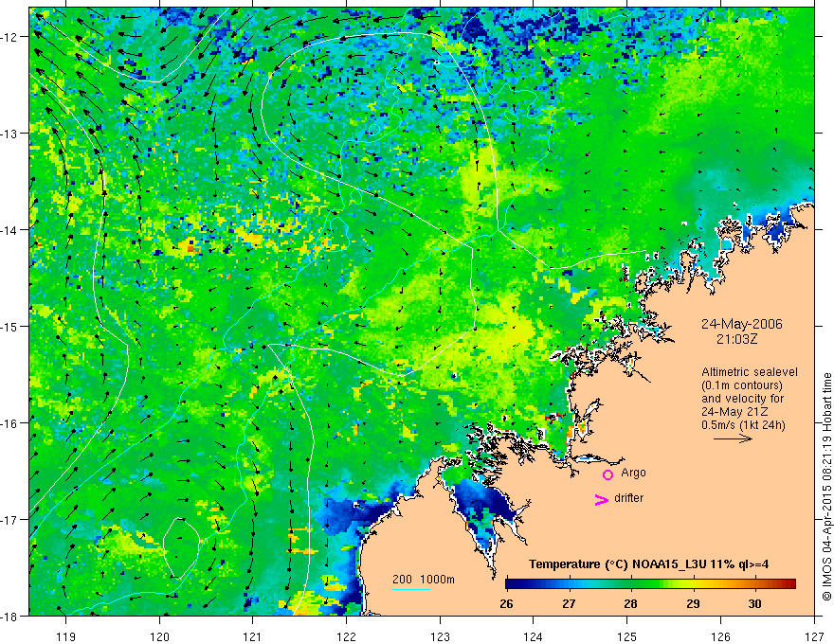Click the '24-May-2006' date label

point(741,324)
